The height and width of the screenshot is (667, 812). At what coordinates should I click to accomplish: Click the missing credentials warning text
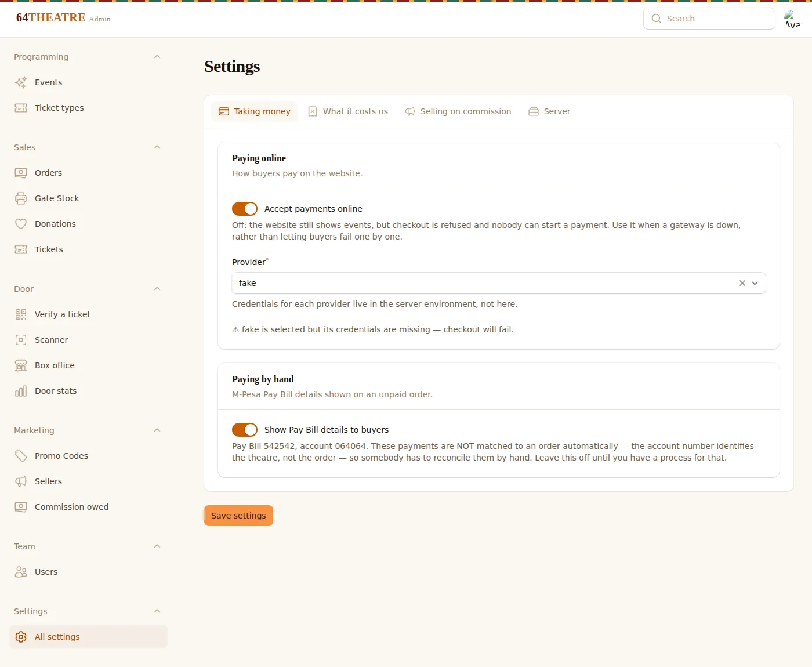pos(373,329)
